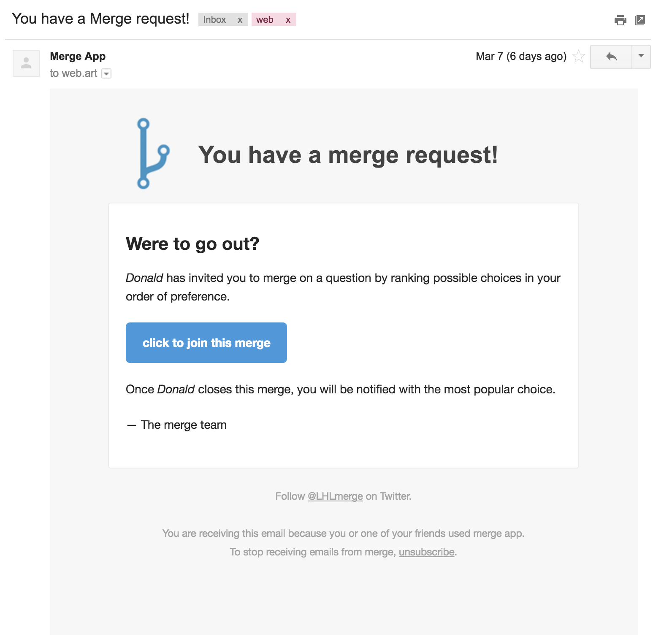Viewport: 672px width, 639px height.
Task: Star the Merge App email
Action: tap(579, 56)
